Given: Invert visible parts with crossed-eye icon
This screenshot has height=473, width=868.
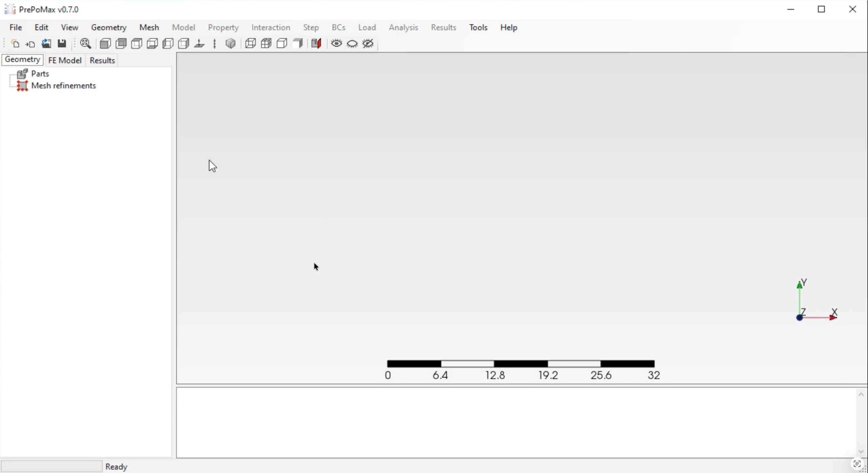Looking at the screenshot, I should [368, 44].
